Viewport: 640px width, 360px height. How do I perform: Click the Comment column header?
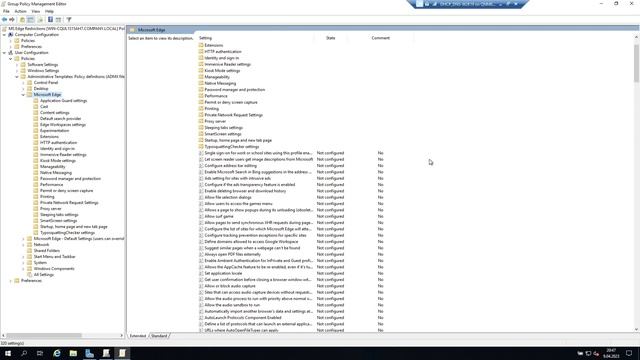(x=380, y=38)
